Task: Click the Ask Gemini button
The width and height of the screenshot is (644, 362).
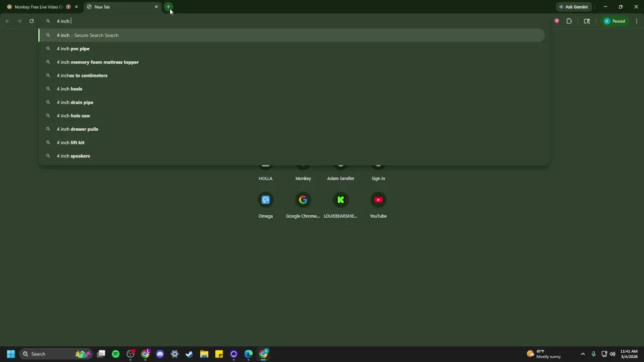Action: pos(573,7)
